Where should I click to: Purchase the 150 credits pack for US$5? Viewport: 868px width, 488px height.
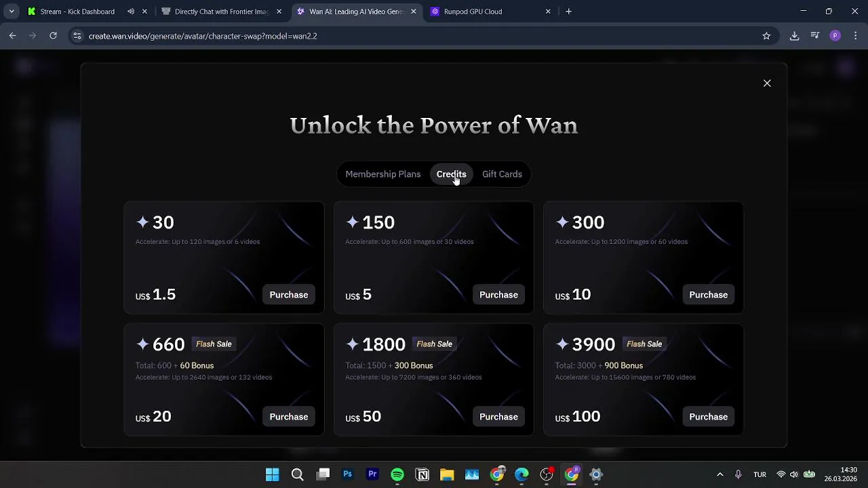[498, 295]
